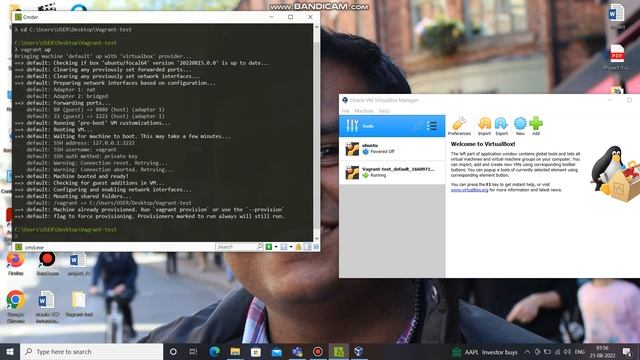Screen dimensions: 640x360
Task: Create a New virtual machine in VirtualBox
Action: (520, 126)
